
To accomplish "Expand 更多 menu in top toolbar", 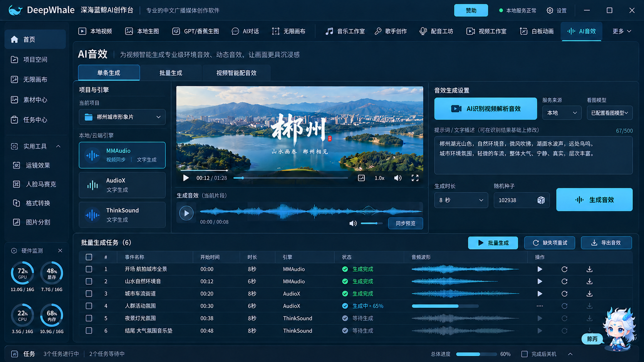I will (x=622, y=31).
